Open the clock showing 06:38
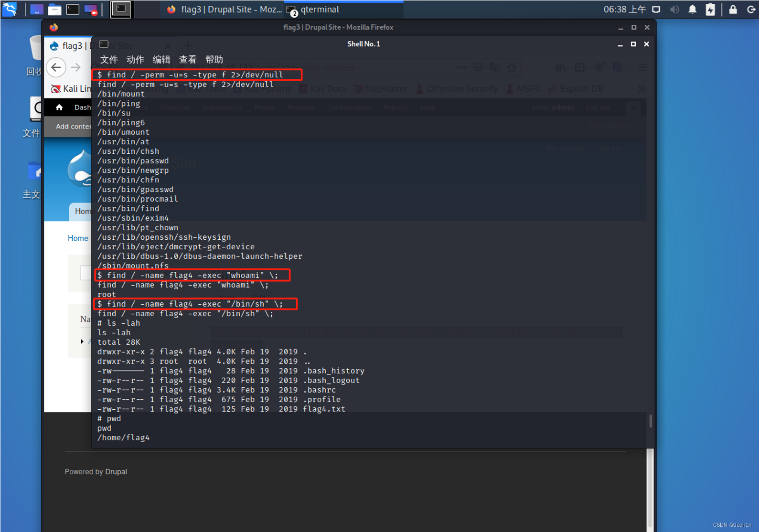The height and width of the screenshot is (532, 759). tap(624, 10)
